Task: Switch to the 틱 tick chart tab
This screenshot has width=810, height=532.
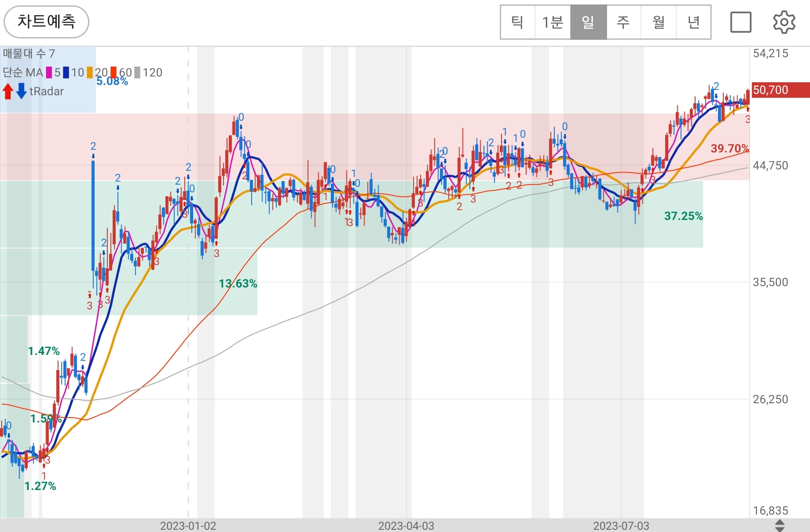Action: 518,22
